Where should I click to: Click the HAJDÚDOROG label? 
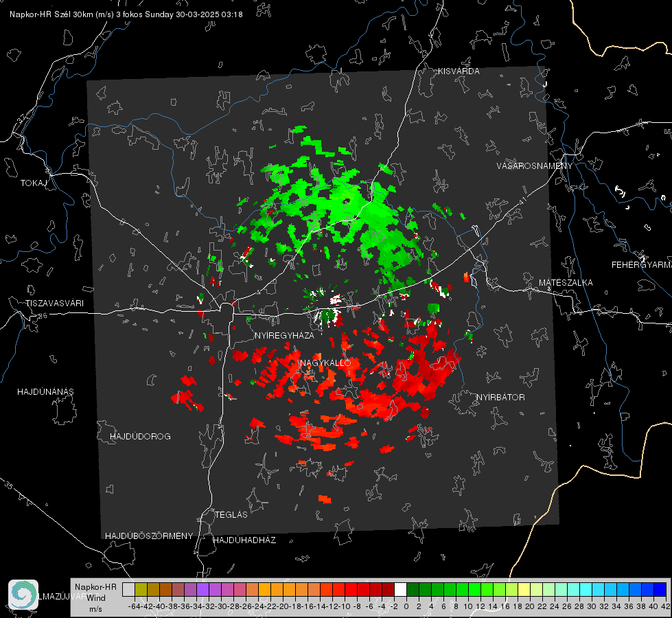pyautogui.click(x=140, y=436)
